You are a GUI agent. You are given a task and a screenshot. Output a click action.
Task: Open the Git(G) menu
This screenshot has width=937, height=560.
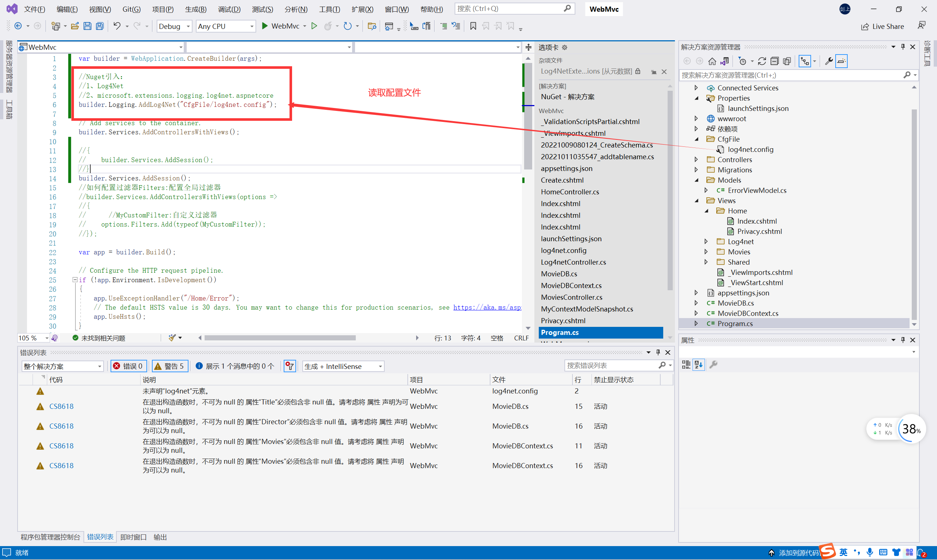click(131, 9)
